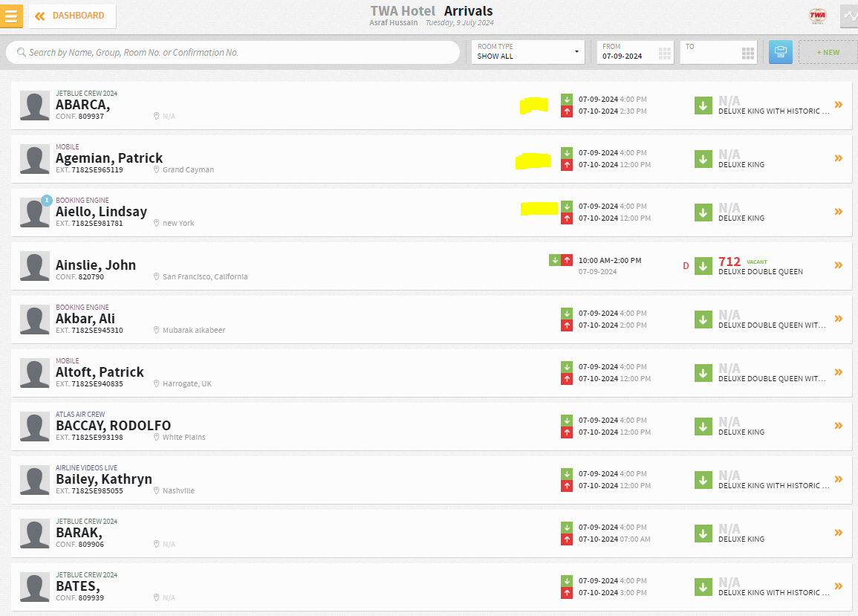Open guest Akbar, Ali

(x=85, y=319)
